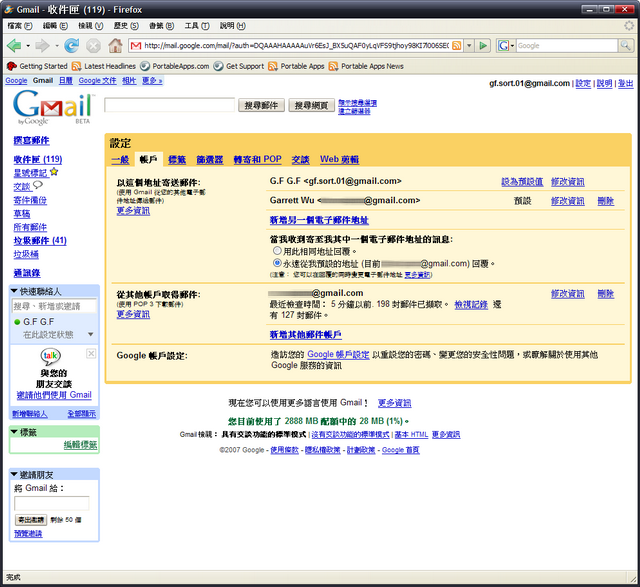Collapse the Invite a friend panel
640x587 pixels.
click(14, 474)
